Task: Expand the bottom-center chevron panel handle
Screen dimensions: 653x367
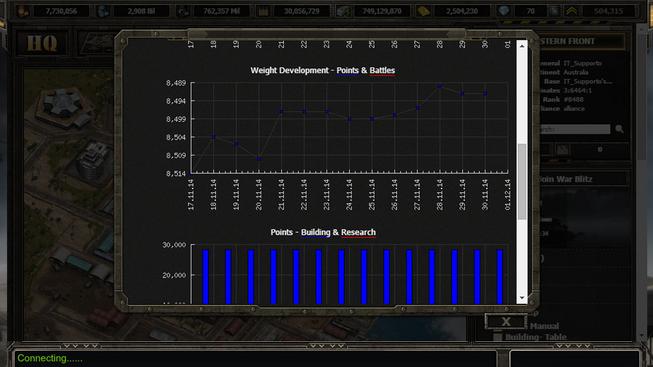Action: [x=326, y=346]
